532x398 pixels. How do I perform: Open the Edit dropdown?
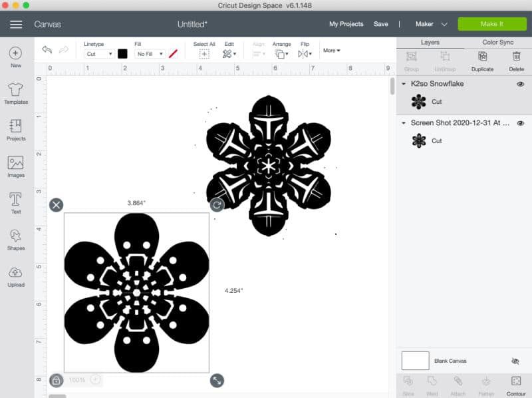[x=229, y=54]
